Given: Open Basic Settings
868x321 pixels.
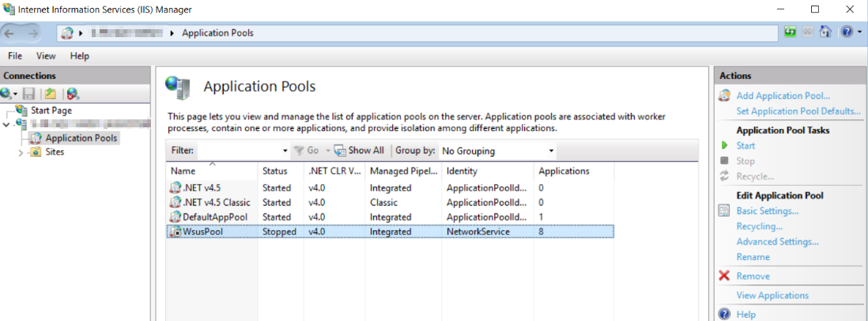Looking at the screenshot, I should 768,211.
